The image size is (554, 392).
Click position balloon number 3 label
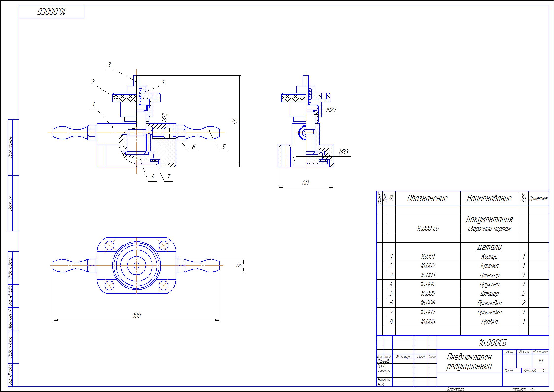[109, 65]
